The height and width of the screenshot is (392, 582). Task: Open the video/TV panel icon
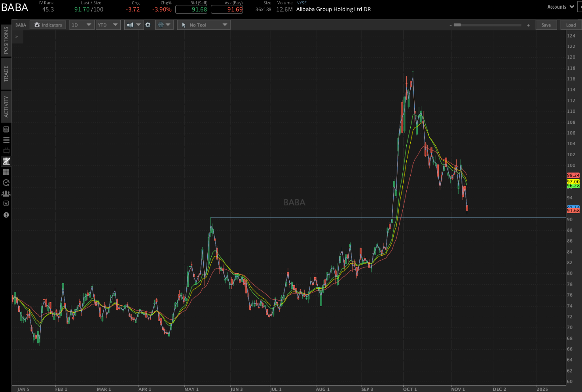click(6, 150)
